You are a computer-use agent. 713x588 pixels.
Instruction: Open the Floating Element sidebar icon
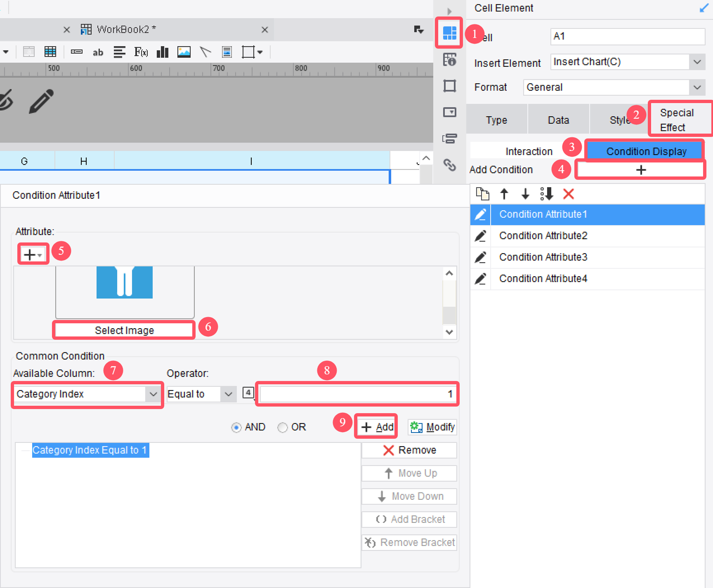tap(449, 86)
